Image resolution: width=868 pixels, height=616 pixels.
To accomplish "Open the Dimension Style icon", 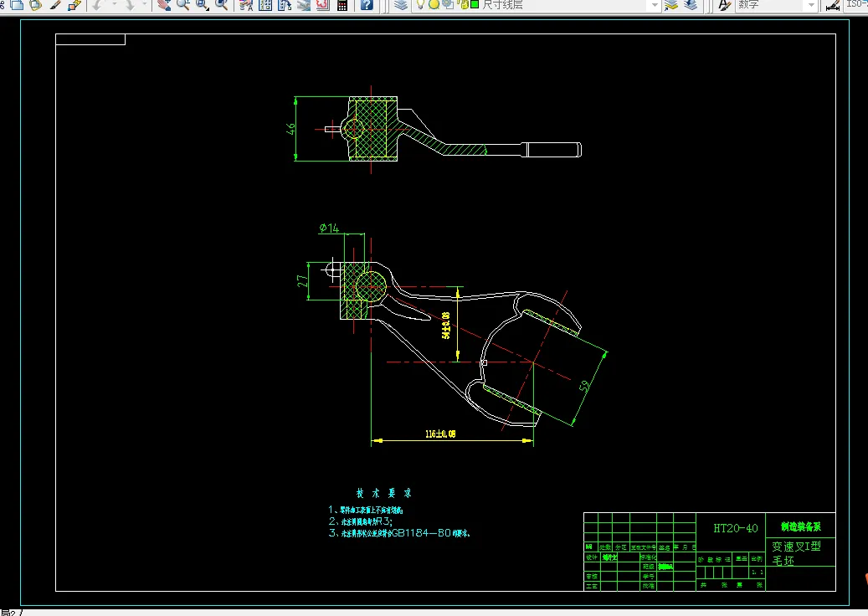I will tap(833, 5).
